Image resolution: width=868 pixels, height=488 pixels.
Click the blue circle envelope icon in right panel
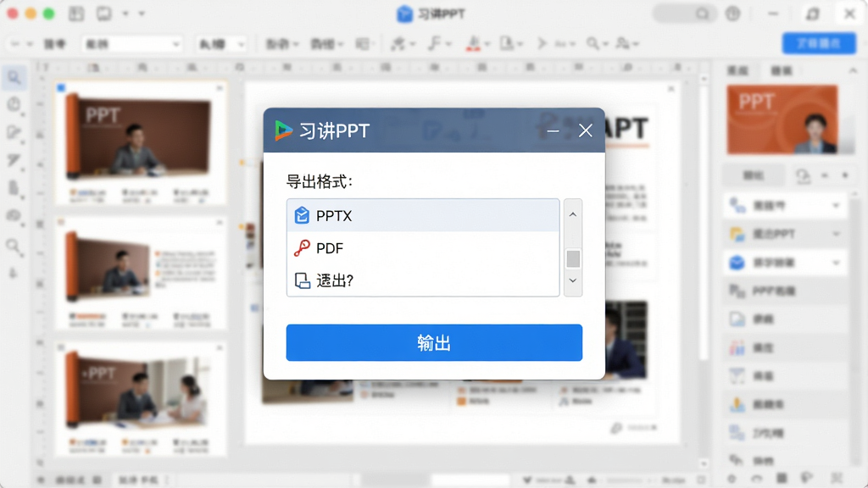click(x=737, y=263)
